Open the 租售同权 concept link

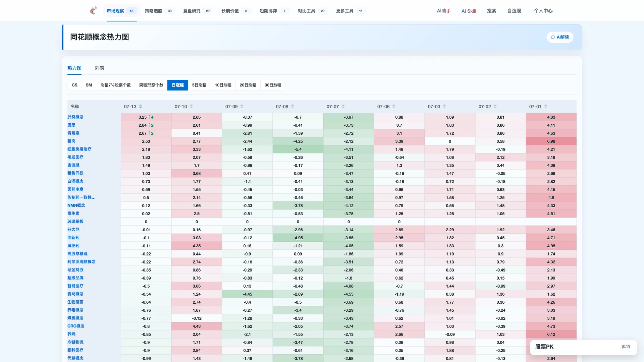tap(75, 173)
